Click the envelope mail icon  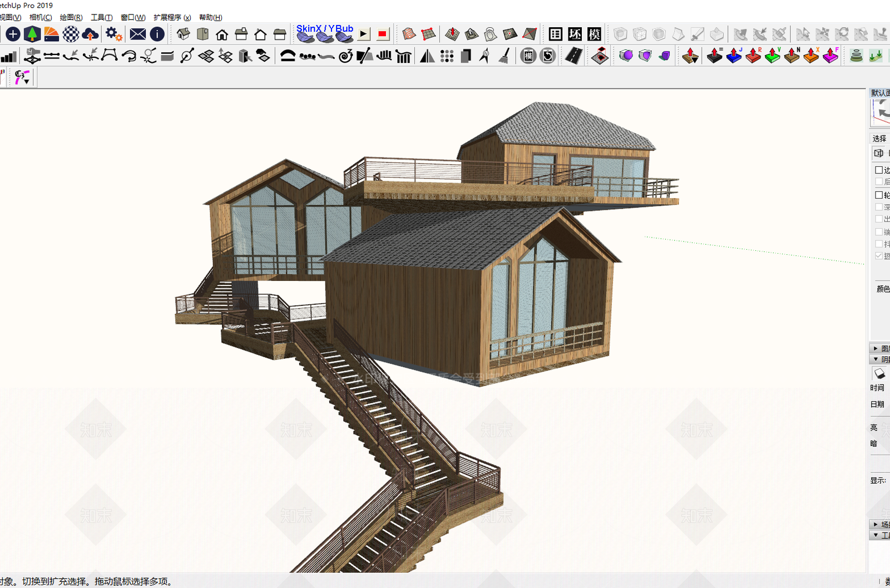[x=138, y=34]
